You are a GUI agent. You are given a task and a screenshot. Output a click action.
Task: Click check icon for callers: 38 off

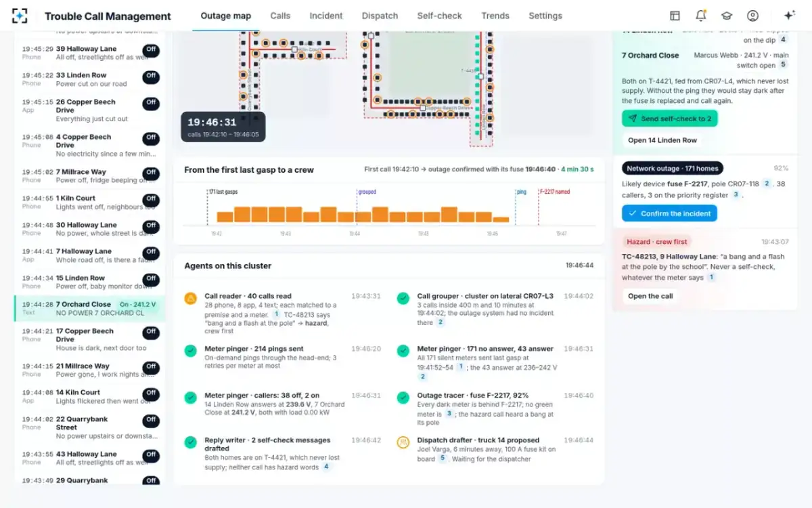coord(191,398)
